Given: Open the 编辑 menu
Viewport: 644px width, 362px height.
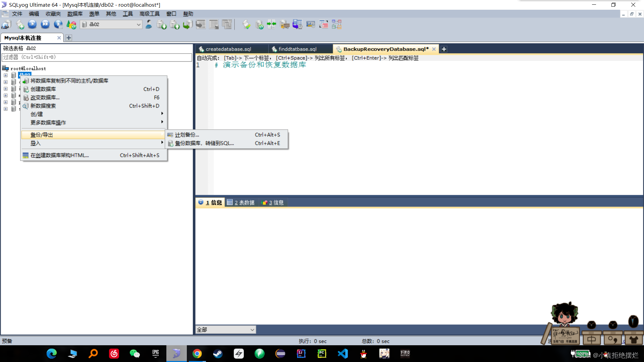Looking at the screenshot, I should [34, 14].
